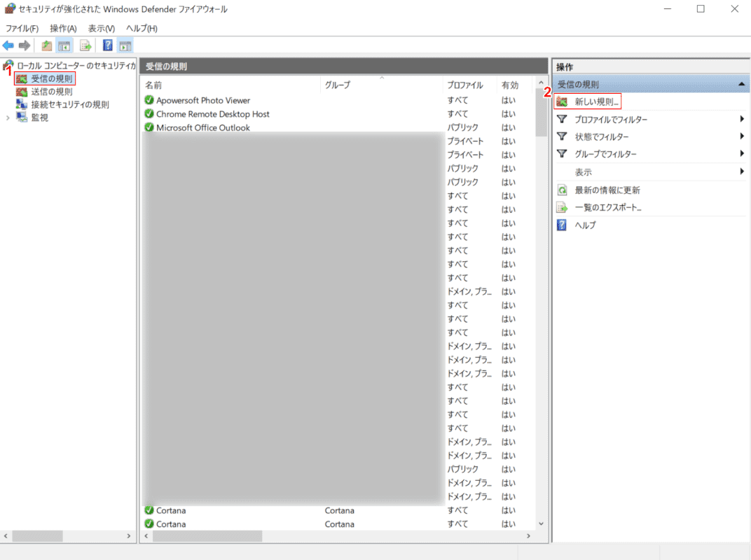Select the Chrome Remote Desktop Host rule
The width and height of the screenshot is (751, 560).
213,114
